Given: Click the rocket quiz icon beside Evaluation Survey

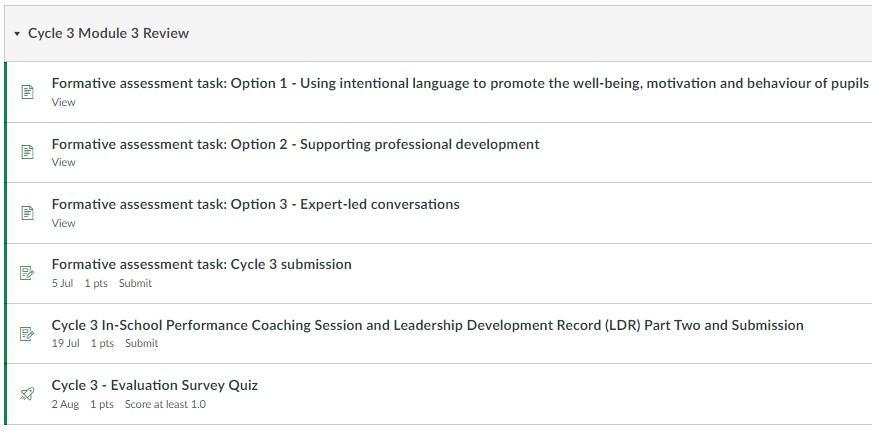Looking at the screenshot, I should click(x=27, y=394).
